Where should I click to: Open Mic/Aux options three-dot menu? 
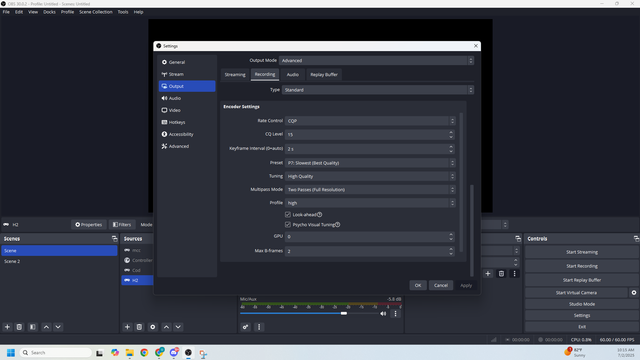(x=395, y=313)
